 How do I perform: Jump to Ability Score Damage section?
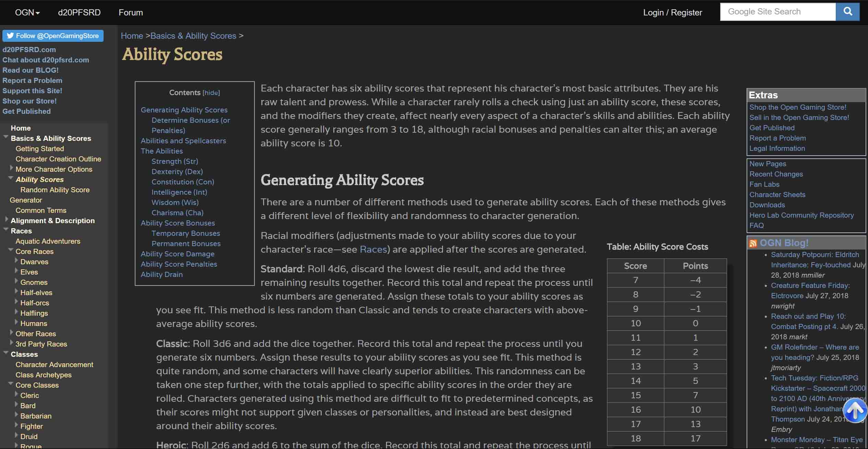click(x=177, y=254)
